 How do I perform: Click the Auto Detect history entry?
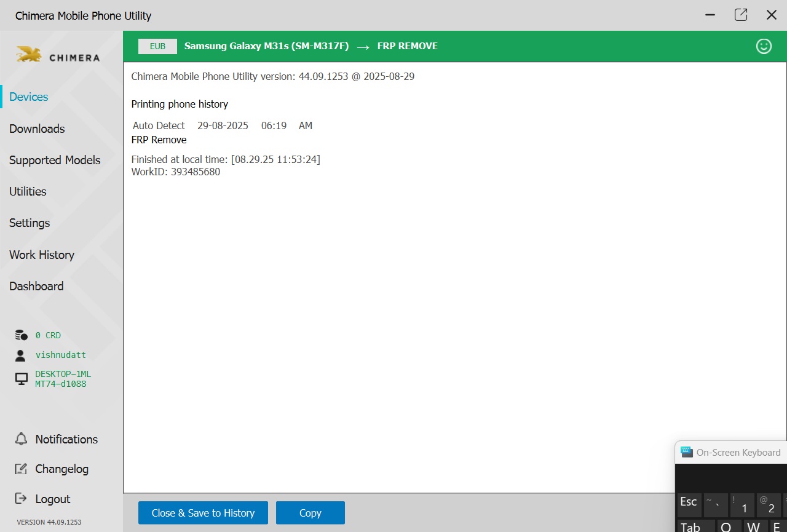coord(159,125)
